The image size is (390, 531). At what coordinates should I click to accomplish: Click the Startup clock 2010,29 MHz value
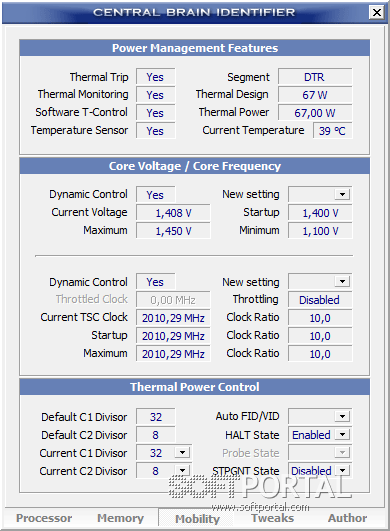[x=173, y=336]
